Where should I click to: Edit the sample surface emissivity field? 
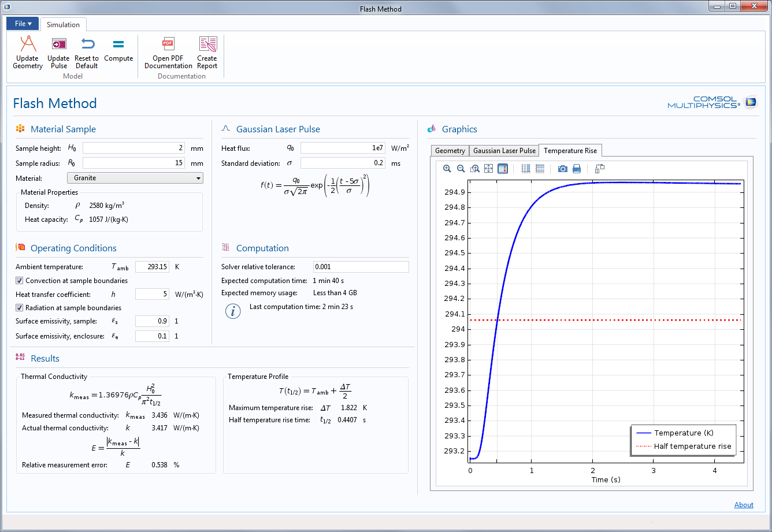[x=152, y=321]
